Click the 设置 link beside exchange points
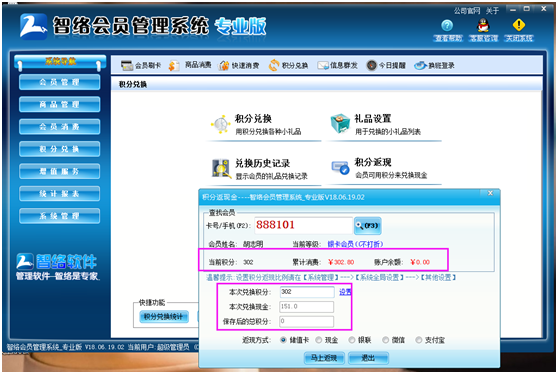Screen dimensions: 558x374 345,292
